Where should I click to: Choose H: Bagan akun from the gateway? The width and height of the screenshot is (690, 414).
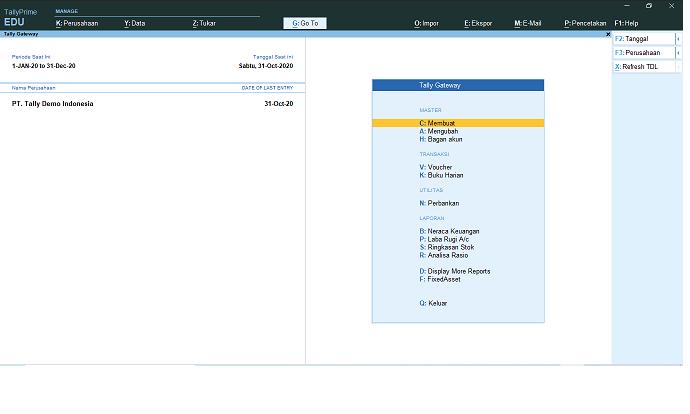coord(441,139)
